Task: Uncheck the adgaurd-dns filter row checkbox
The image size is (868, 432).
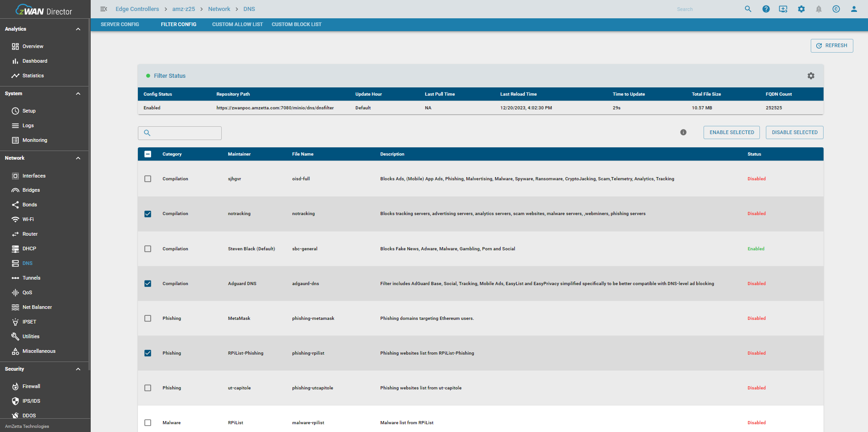Action: click(147, 284)
